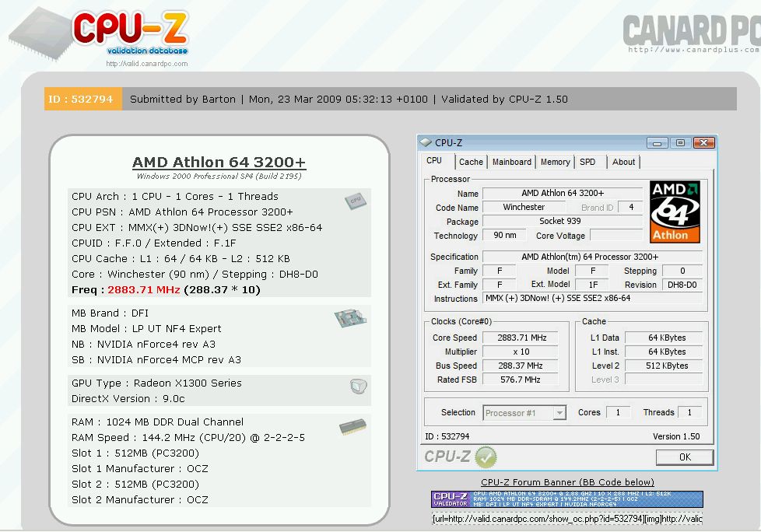
Task: Click the CPU chip icon in CPU section
Action: (x=356, y=201)
